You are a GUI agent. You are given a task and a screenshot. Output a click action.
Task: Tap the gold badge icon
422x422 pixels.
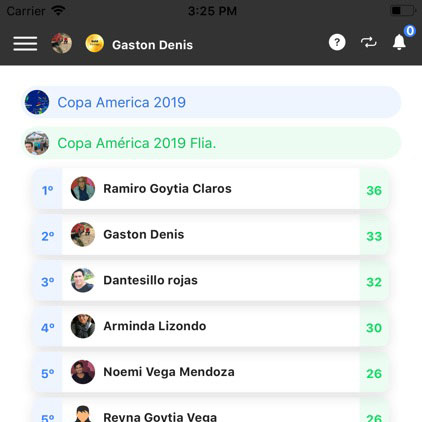(x=94, y=43)
